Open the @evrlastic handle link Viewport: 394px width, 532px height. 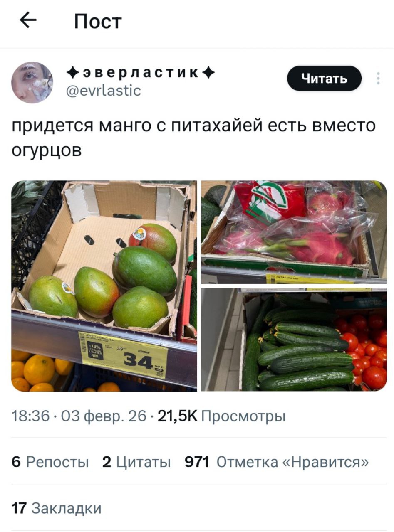click(x=104, y=90)
